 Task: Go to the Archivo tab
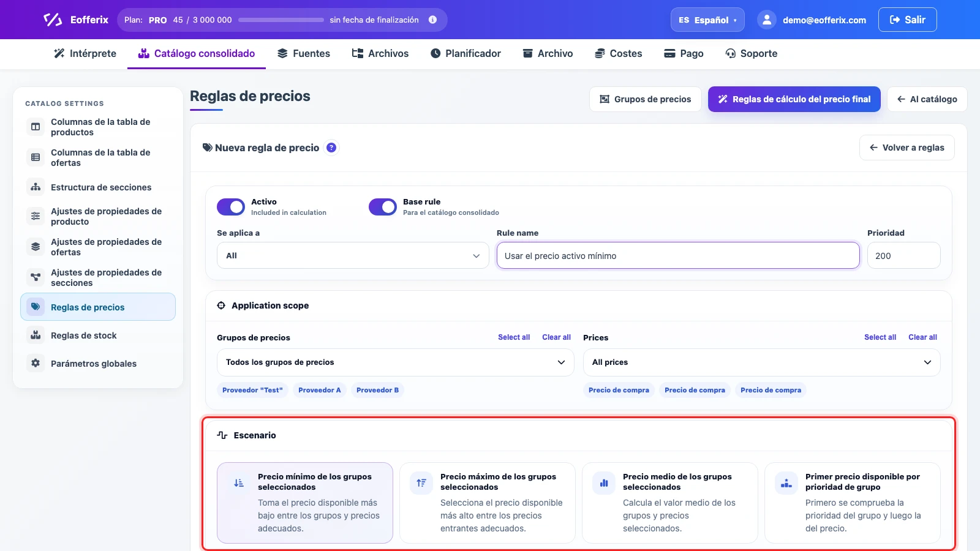(x=548, y=53)
